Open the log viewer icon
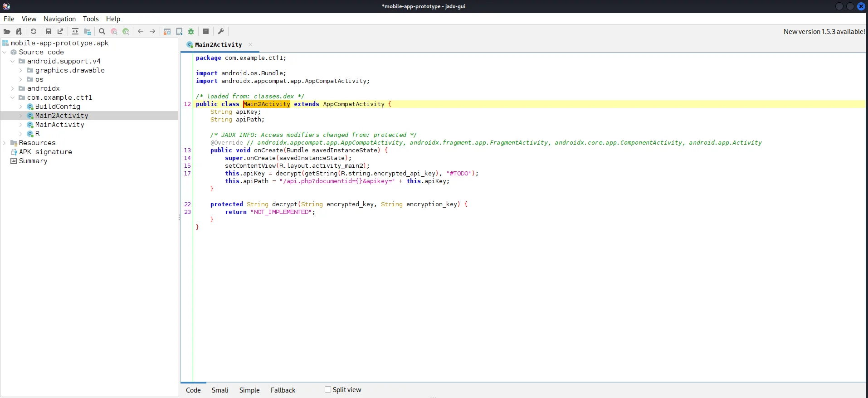The image size is (868, 398). tap(206, 31)
